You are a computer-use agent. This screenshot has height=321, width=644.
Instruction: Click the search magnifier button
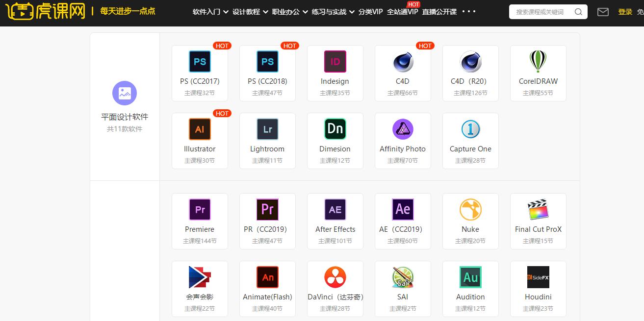(578, 12)
